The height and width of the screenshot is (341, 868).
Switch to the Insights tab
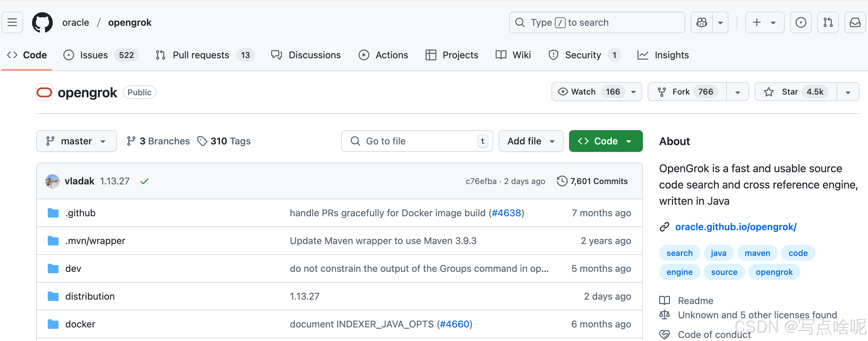663,55
